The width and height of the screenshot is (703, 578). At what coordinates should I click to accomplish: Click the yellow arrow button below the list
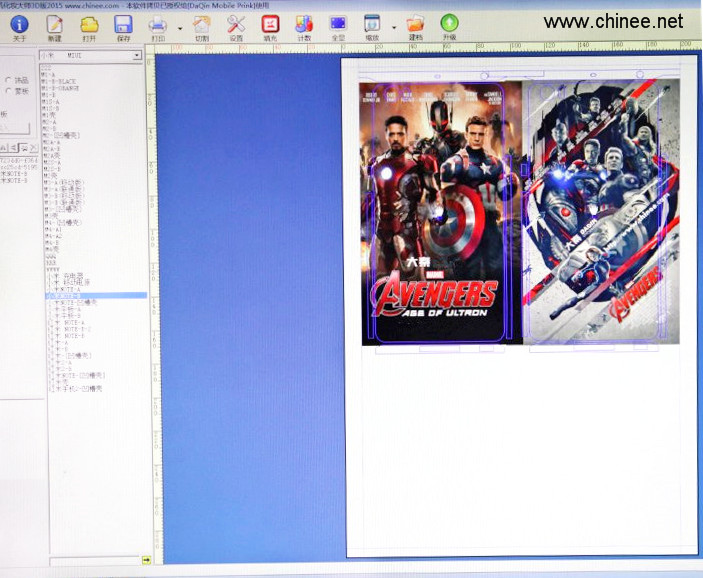[x=146, y=560]
